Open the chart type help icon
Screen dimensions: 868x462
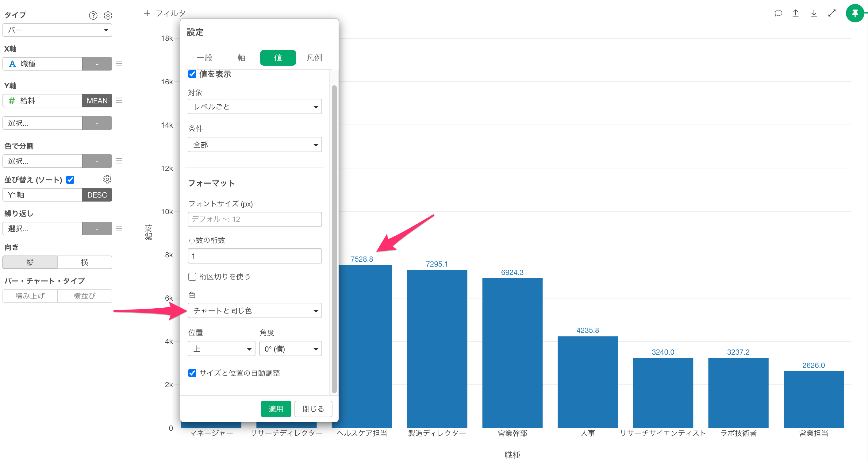click(x=93, y=15)
